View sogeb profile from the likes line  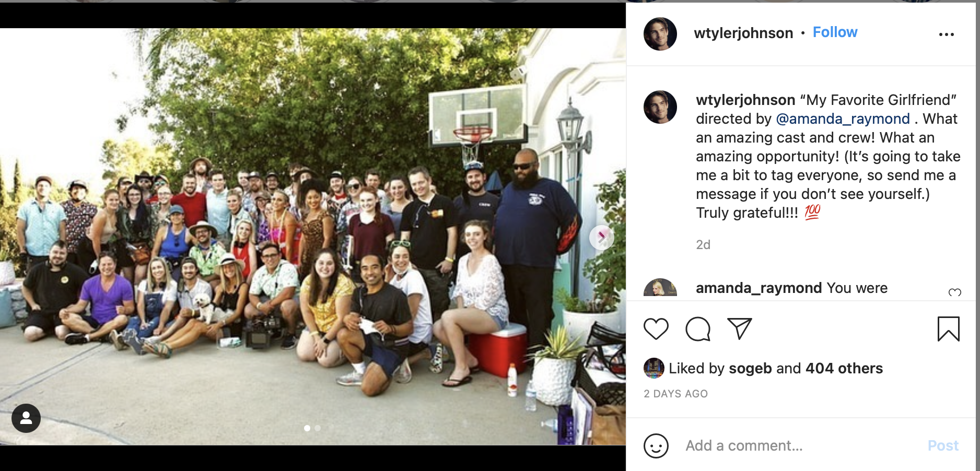point(750,369)
